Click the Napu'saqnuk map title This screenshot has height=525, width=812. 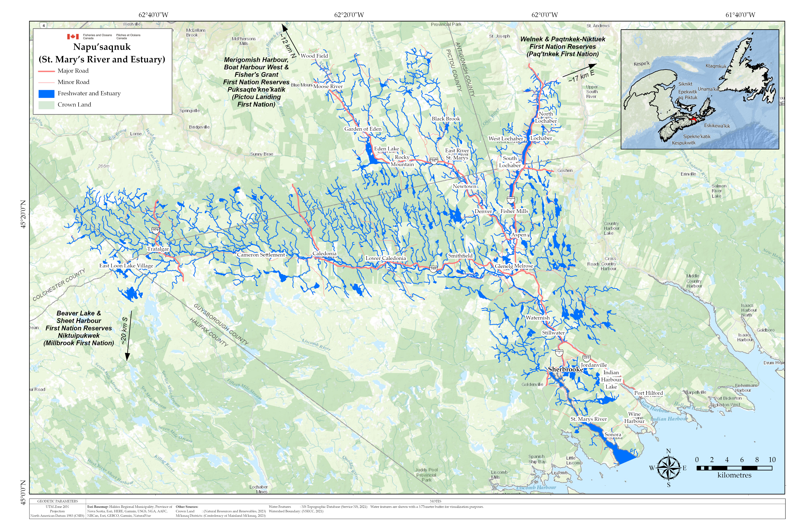(x=102, y=47)
